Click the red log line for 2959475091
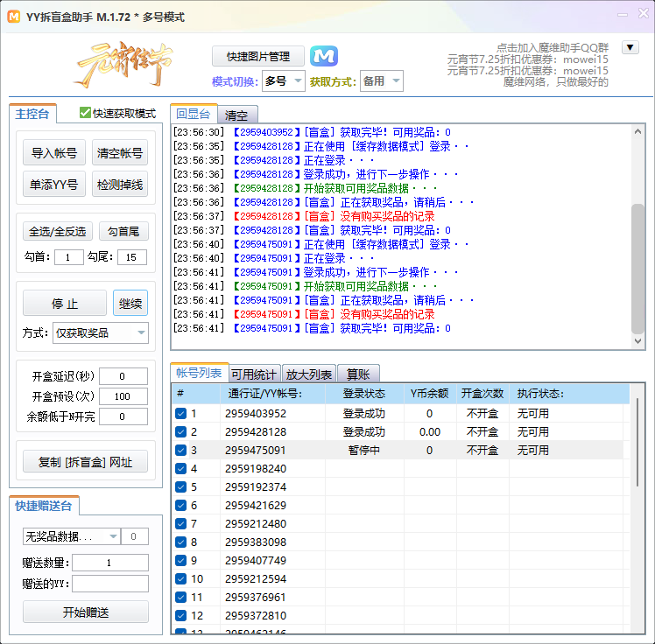Image resolution: width=655 pixels, height=644 pixels. click(304, 314)
